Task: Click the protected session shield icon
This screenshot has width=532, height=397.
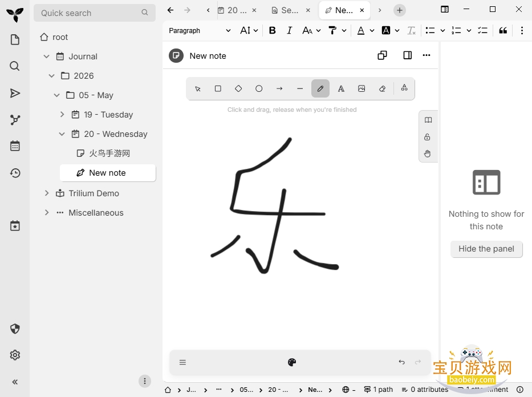Action: click(x=15, y=329)
